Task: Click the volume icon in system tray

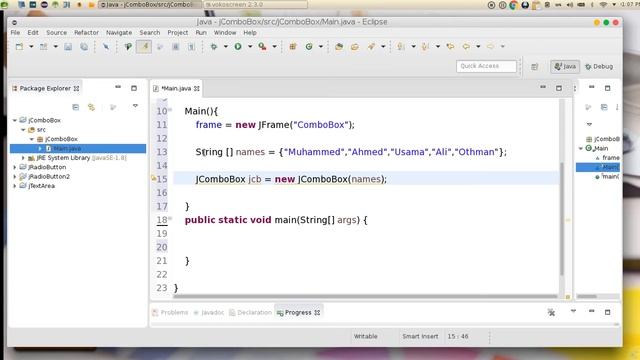Action: point(570,4)
